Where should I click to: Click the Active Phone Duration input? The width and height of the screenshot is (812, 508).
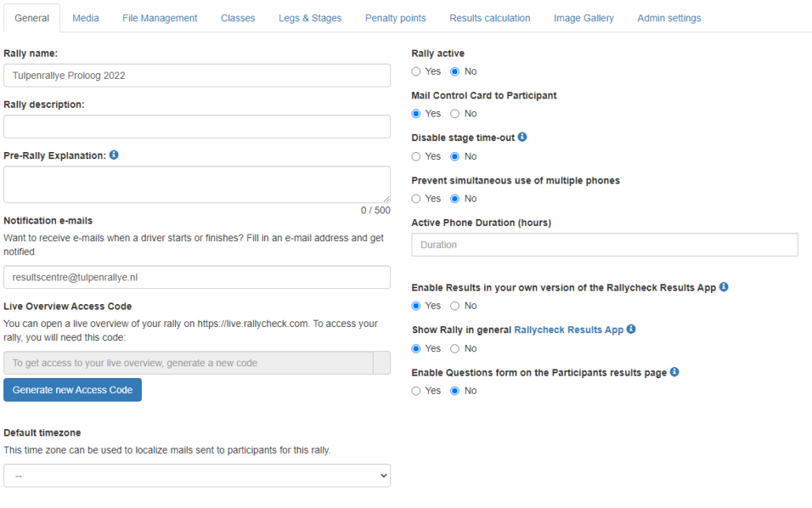pos(604,244)
